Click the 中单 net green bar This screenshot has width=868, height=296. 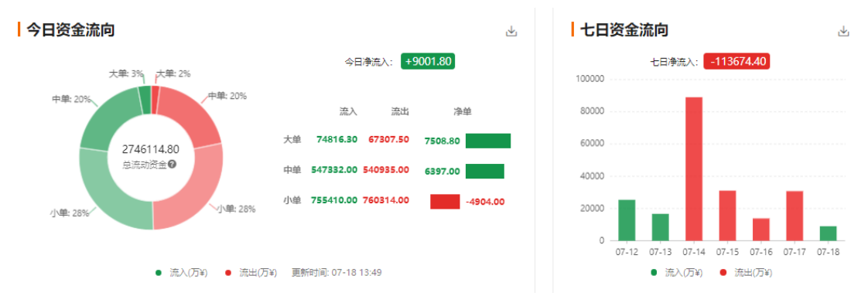tap(485, 171)
